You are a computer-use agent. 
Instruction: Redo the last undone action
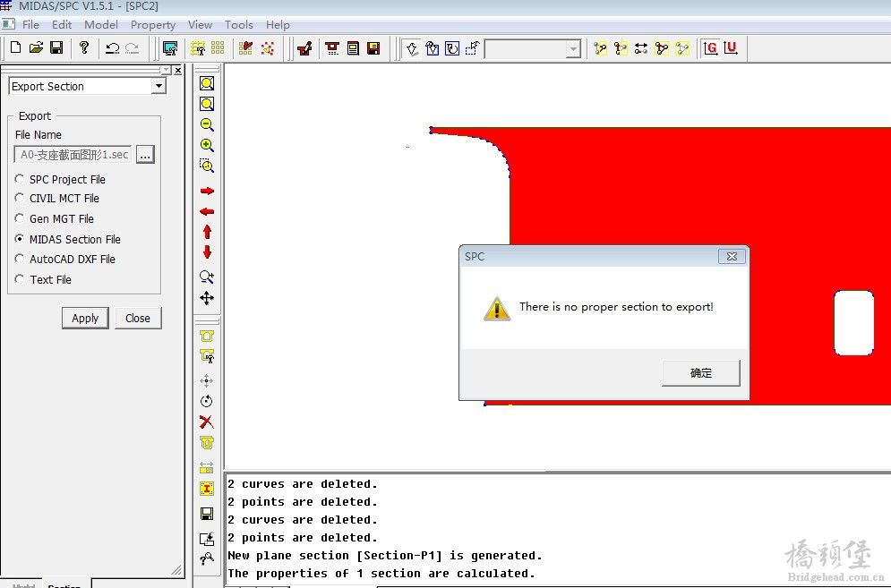[133, 48]
